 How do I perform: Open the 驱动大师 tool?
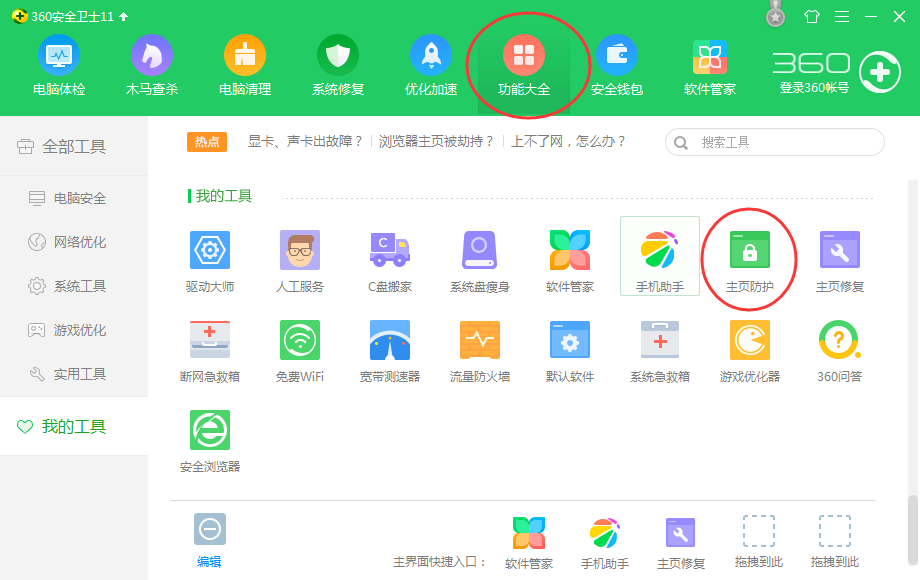209,256
